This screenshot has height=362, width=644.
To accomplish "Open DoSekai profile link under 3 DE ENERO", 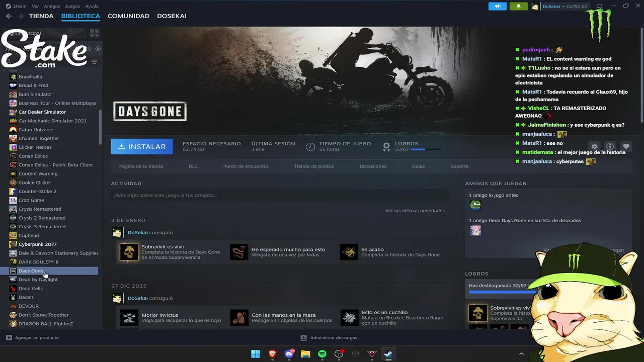I will (x=138, y=233).
